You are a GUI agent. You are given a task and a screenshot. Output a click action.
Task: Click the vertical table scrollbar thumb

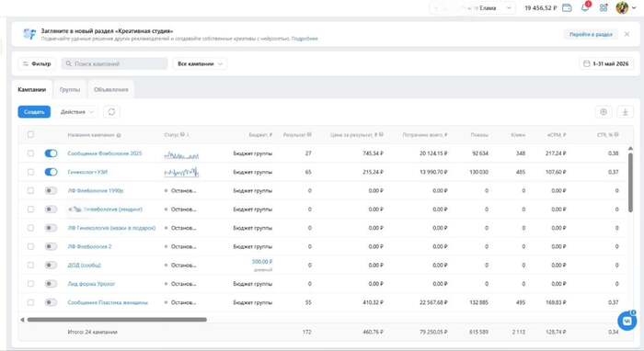click(x=630, y=183)
